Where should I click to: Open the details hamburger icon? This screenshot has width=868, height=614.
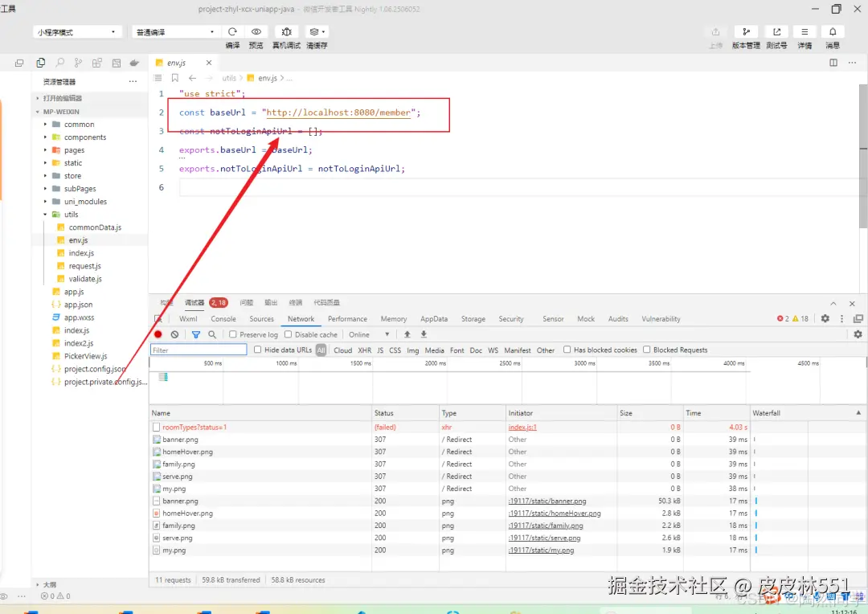tap(805, 32)
